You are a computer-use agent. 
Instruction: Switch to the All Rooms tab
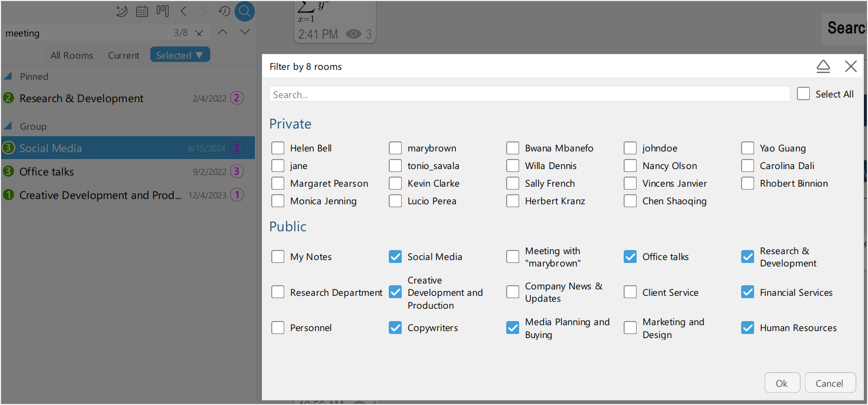click(71, 55)
